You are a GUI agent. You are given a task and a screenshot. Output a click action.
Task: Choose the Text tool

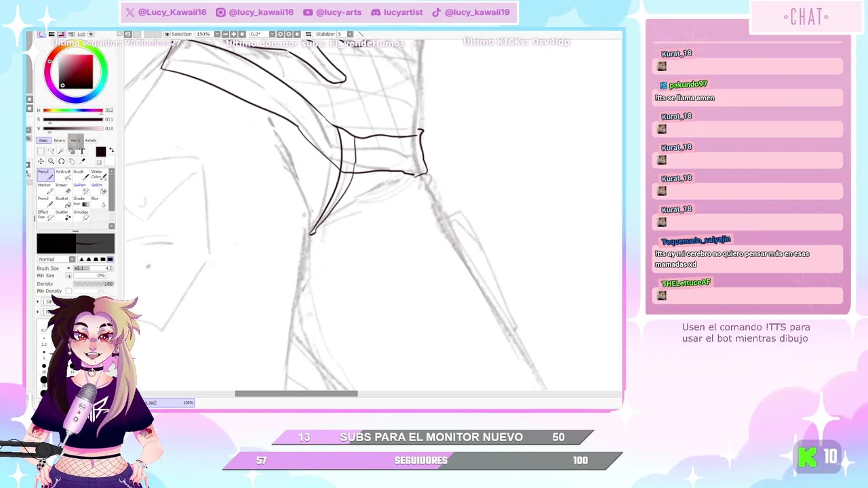click(82, 151)
